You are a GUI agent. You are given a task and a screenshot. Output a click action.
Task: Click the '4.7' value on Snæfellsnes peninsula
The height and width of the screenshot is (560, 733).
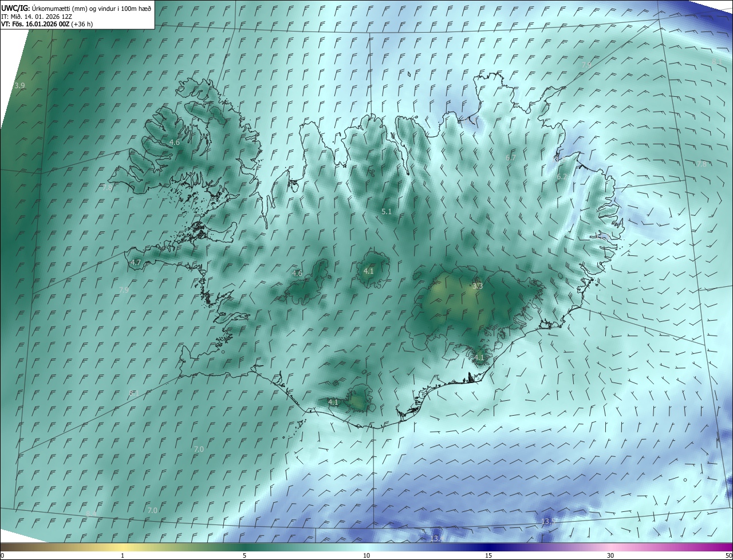136,262
